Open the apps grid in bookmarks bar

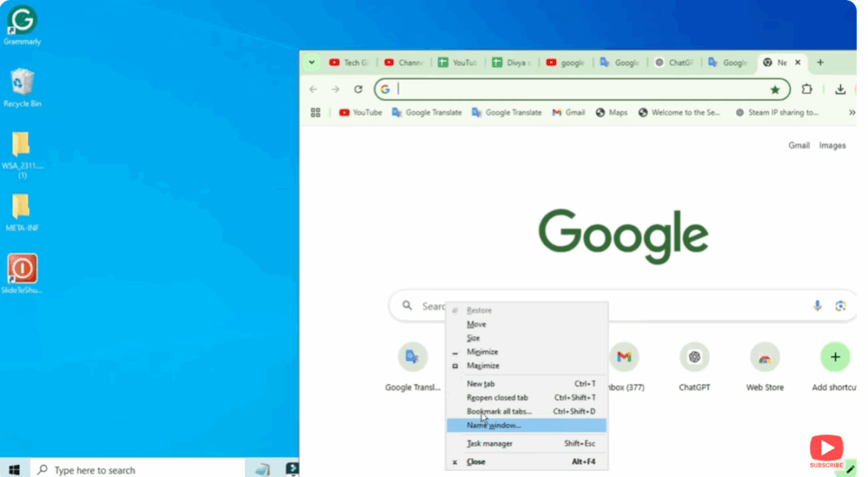(315, 113)
